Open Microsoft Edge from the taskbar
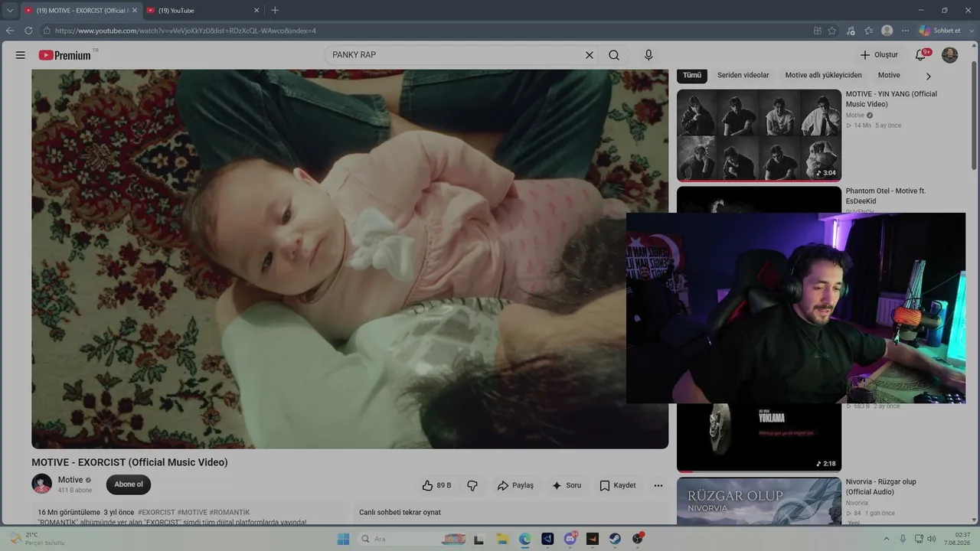Screen dimensions: 980x551 click(524, 539)
